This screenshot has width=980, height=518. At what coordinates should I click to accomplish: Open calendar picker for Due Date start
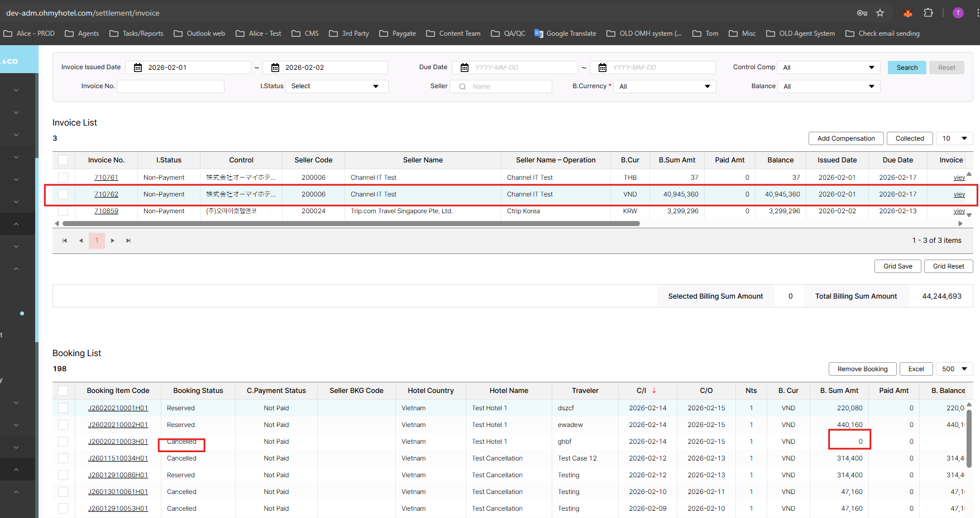pos(464,68)
